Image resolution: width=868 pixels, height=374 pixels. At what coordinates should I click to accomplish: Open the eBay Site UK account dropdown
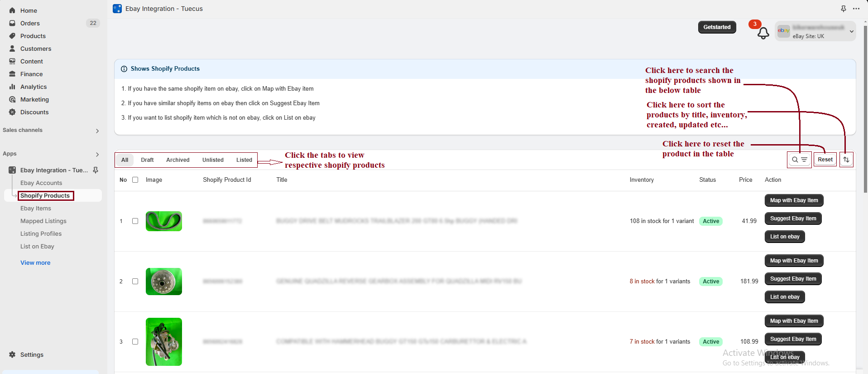tap(815, 31)
